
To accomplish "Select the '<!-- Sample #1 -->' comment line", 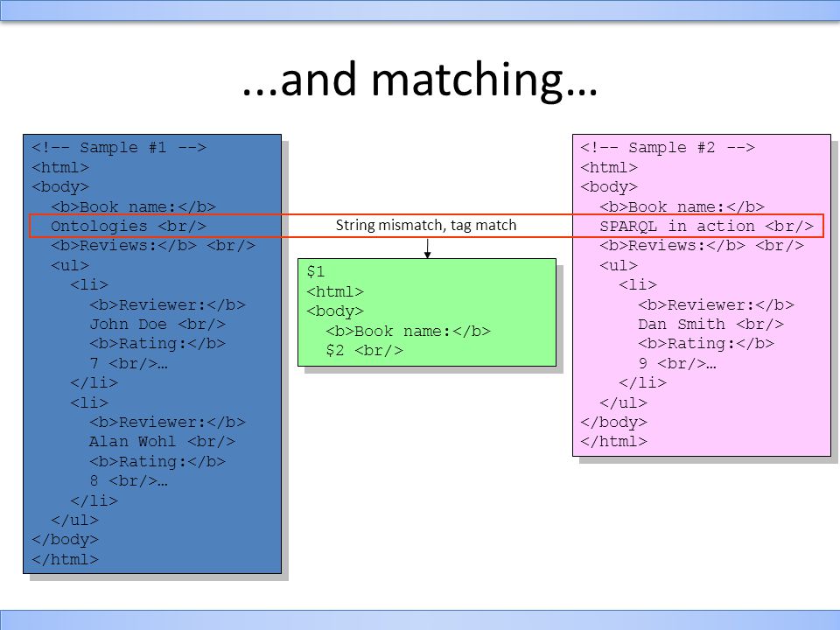I will point(119,147).
